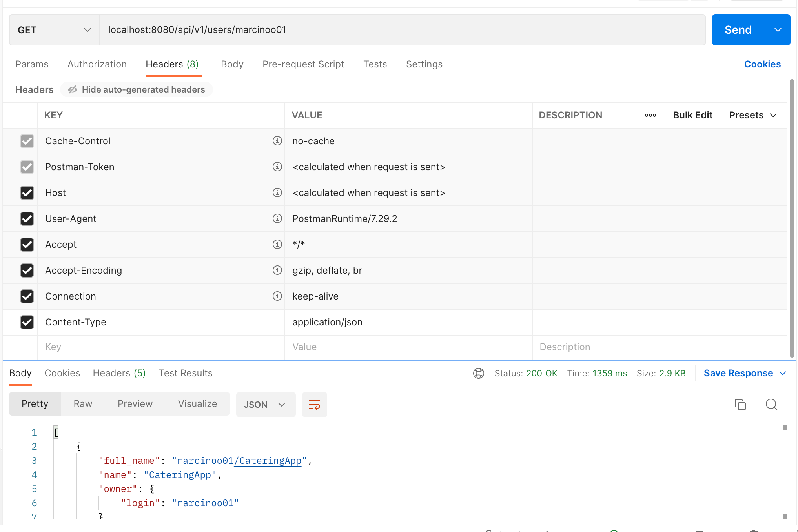This screenshot has width=798, height=532.
Task: Uncheck the Content-Type header
Action: coord(27,322)
